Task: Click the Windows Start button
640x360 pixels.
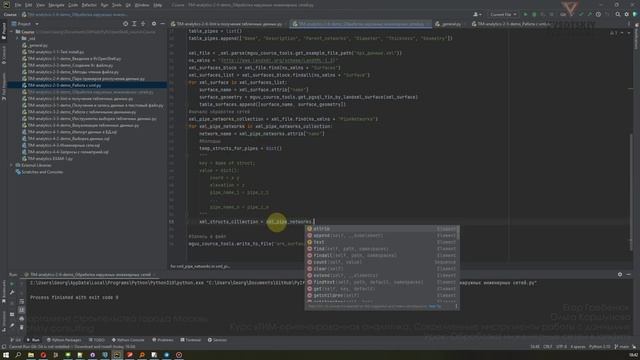Action: [x=6, y=355]
